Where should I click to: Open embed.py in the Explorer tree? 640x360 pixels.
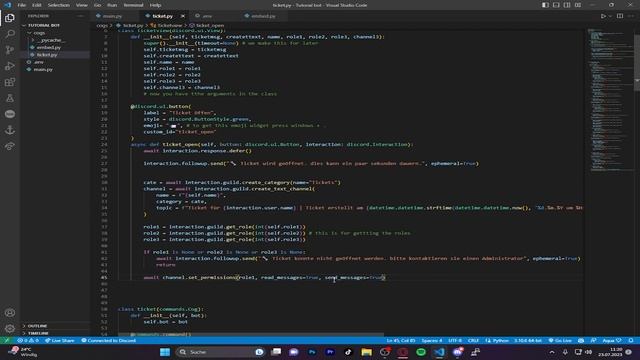tap(49, 47)
